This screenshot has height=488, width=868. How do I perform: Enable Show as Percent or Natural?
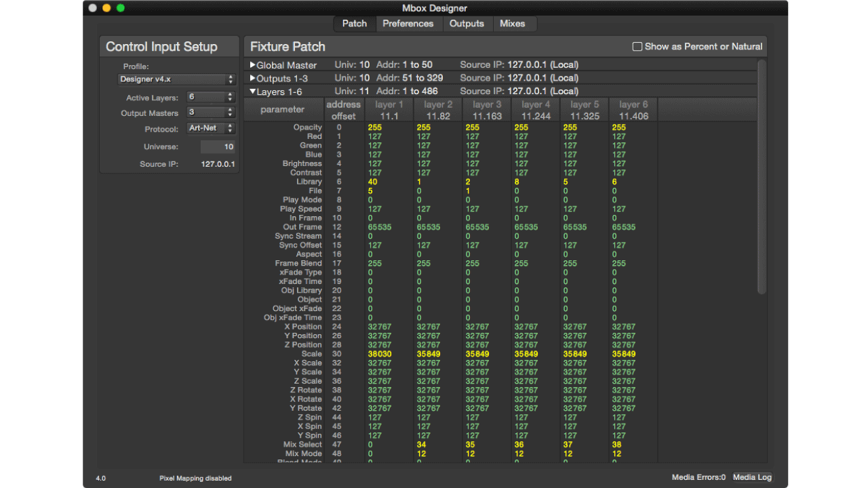coord(637,47)
